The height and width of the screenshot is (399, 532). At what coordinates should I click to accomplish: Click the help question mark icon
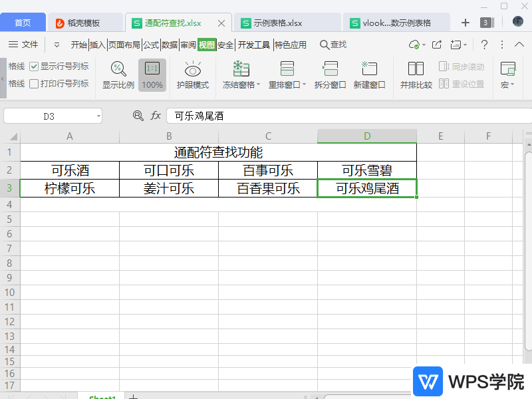click(x=484, y=45)
